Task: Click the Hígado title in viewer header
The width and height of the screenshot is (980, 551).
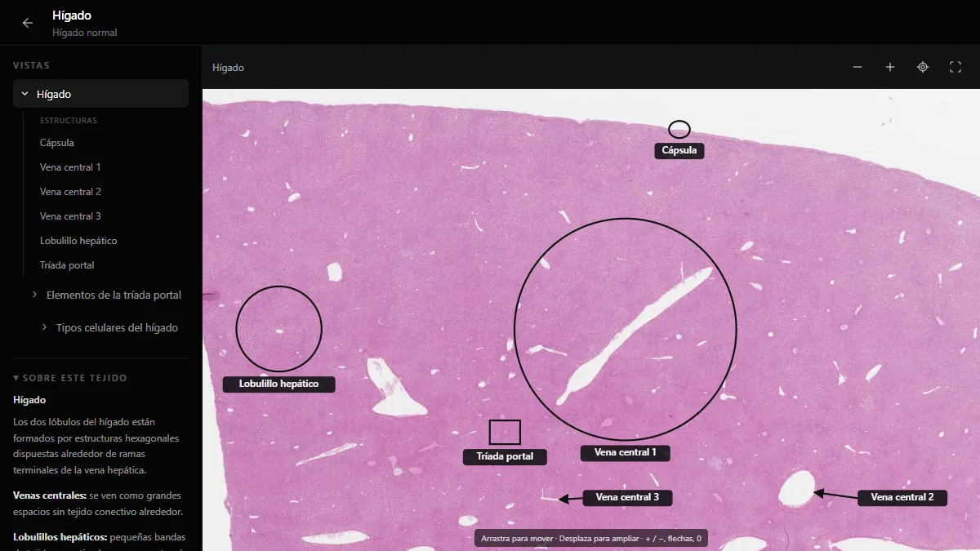Action: click(228, 68)
